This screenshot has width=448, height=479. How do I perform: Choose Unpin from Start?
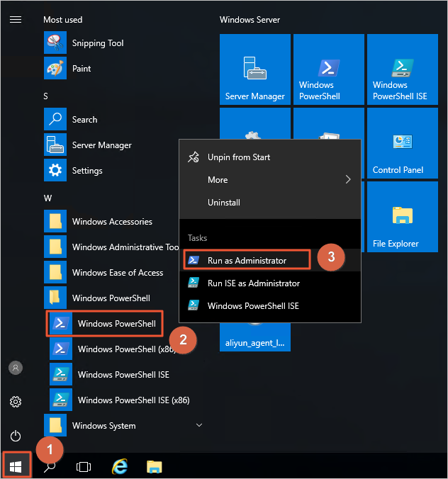click(270, 157)
